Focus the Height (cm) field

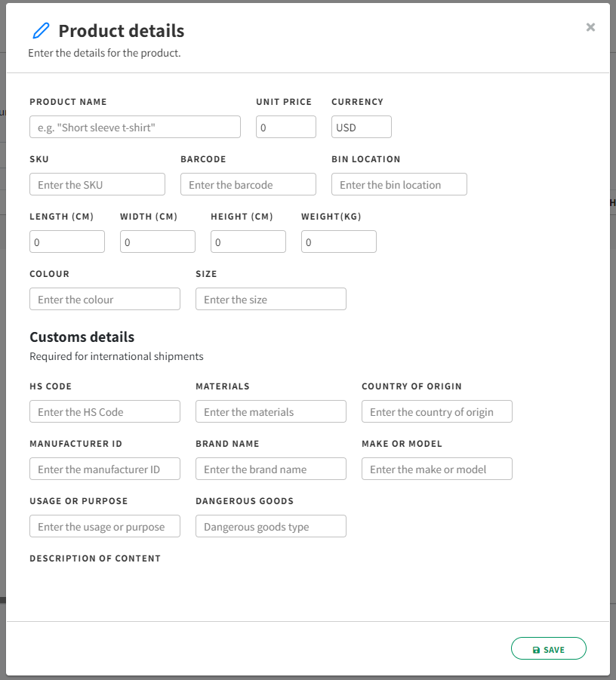[248, 242]
